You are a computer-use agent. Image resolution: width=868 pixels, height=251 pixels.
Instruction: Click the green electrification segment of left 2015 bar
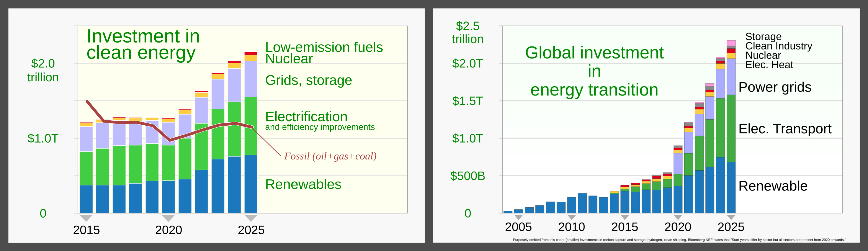[x=86, y=168]
